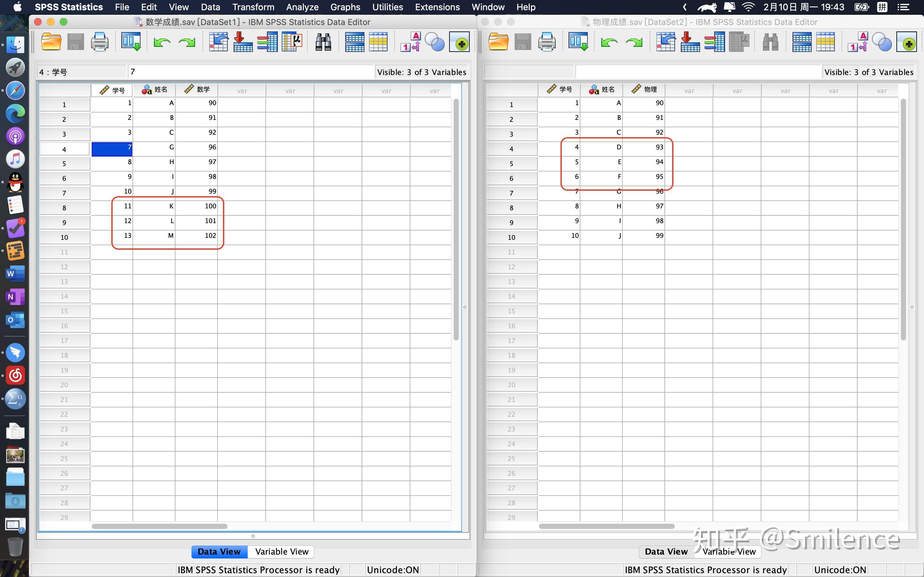Click Go to case icon in left window

pyautogui.click(x=218, y=42)
